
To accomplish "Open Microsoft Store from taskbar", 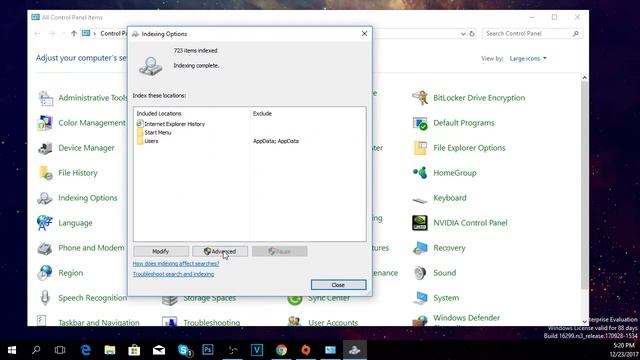I will coord(134,350).
